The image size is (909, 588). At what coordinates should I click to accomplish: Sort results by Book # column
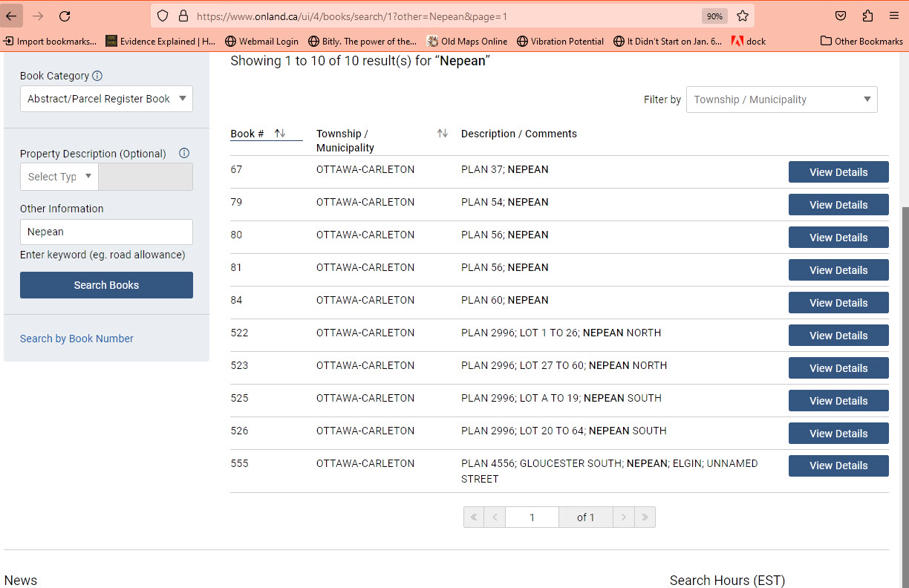coord(280,134)
